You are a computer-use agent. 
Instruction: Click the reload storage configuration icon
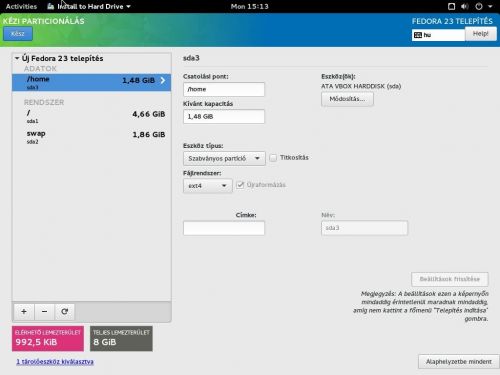click(64, 311)
